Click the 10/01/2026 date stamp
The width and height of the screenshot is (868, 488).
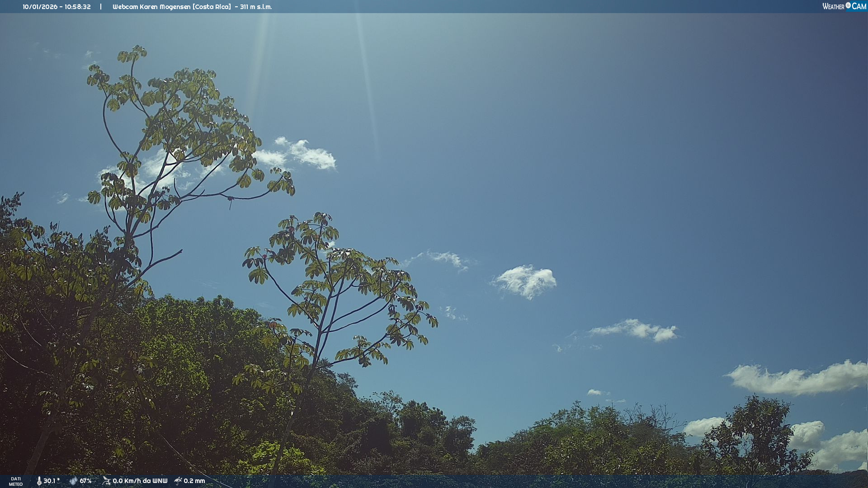[40, 7]
